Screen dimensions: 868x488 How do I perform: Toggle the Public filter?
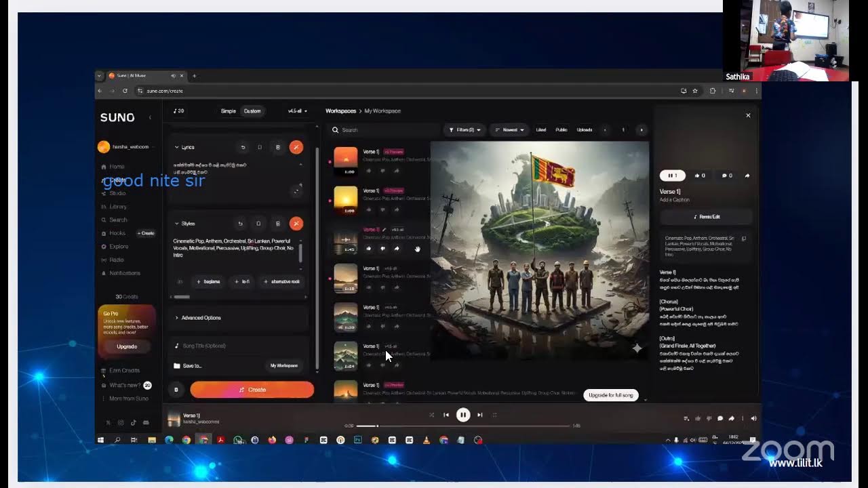[x=561, y=130]
